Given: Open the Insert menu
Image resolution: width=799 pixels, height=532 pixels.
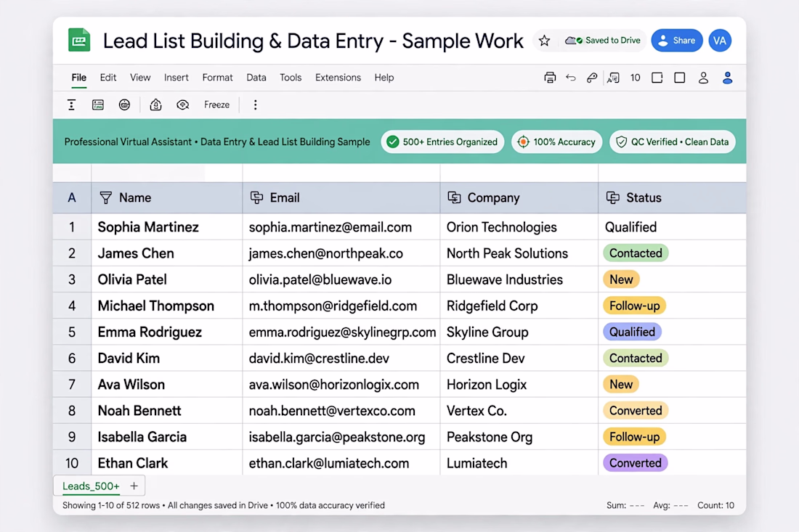Looking at the screenshot, I should pos(177,78).
